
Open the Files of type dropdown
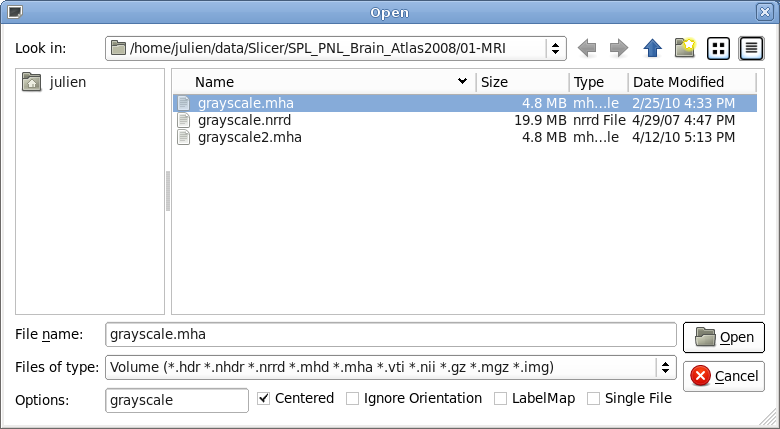tap(665, 367)
